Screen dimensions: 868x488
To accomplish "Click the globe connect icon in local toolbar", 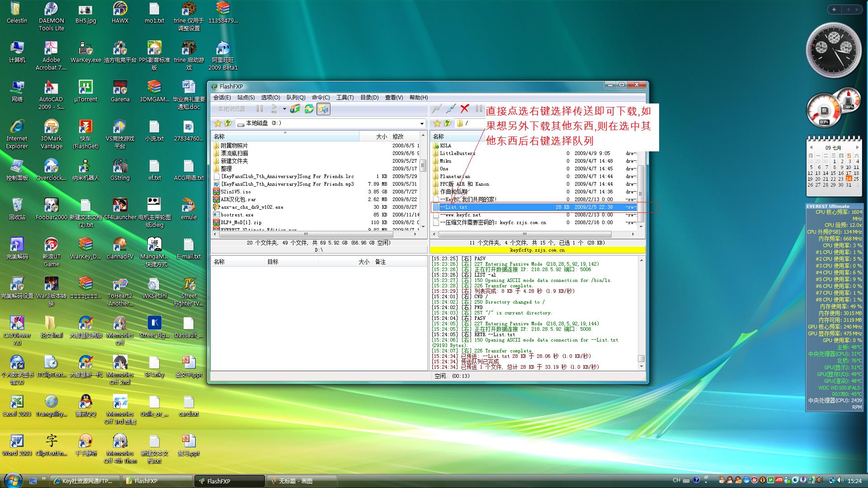I will (x=295, y=109).
